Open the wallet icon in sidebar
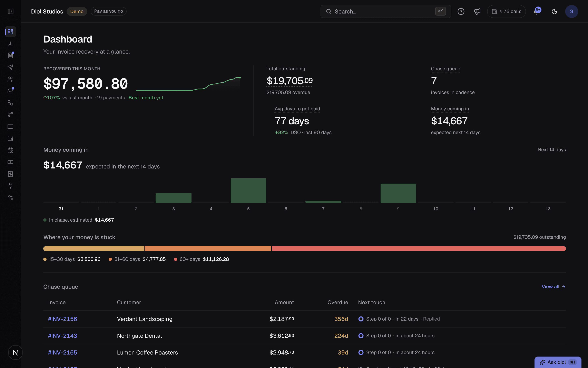 (x=10, y=138)
